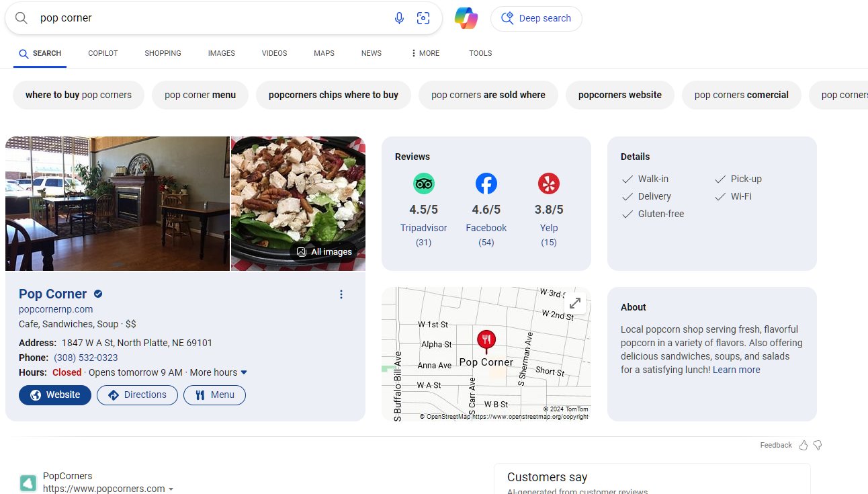Click the address 1847 W A St

(x=137, y=343)
